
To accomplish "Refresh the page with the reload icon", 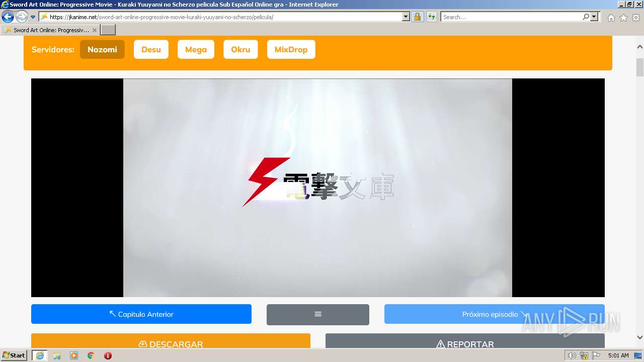I will coord(432,17).
